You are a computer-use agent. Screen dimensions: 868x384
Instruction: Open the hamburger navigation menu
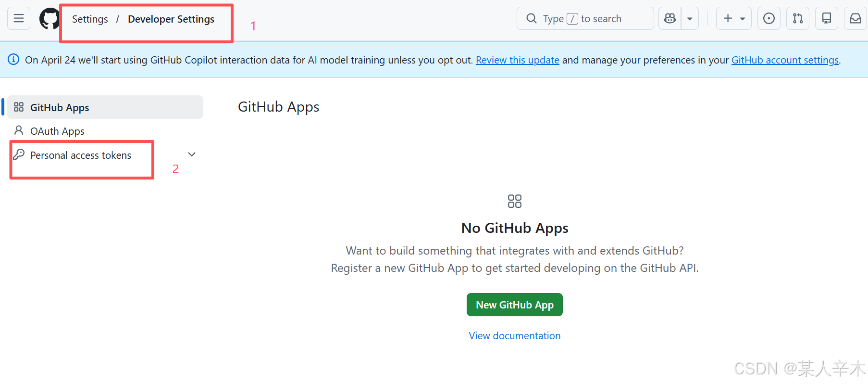(x=19, y=18)
